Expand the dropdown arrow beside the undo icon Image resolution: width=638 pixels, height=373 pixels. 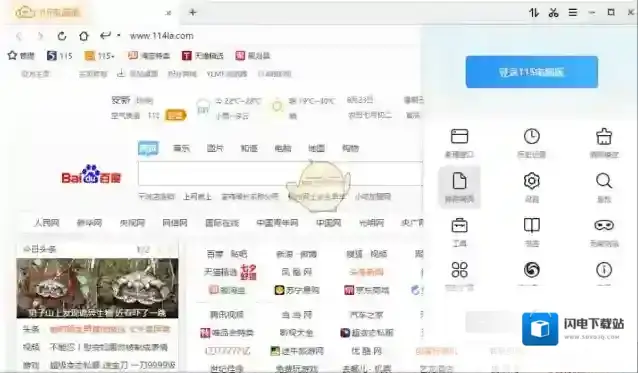click(118, 35)
